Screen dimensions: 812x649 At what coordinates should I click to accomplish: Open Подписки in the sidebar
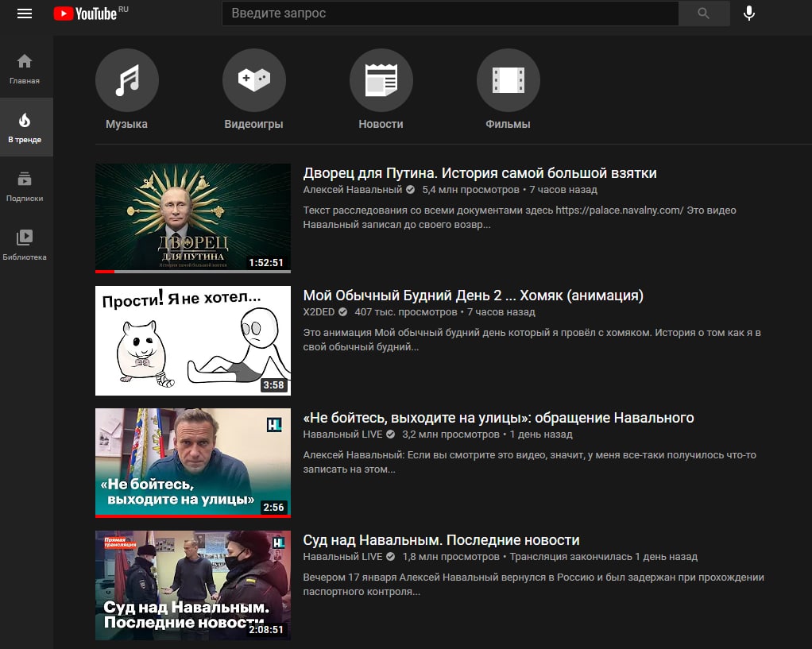pyautogui.click(x=25, y=186)
